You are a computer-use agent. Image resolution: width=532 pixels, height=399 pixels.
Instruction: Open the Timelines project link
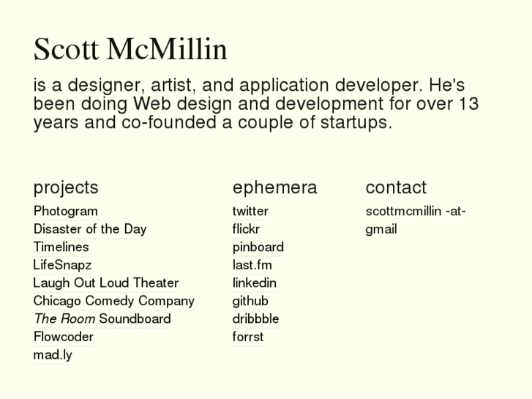[x=61, y=247]
